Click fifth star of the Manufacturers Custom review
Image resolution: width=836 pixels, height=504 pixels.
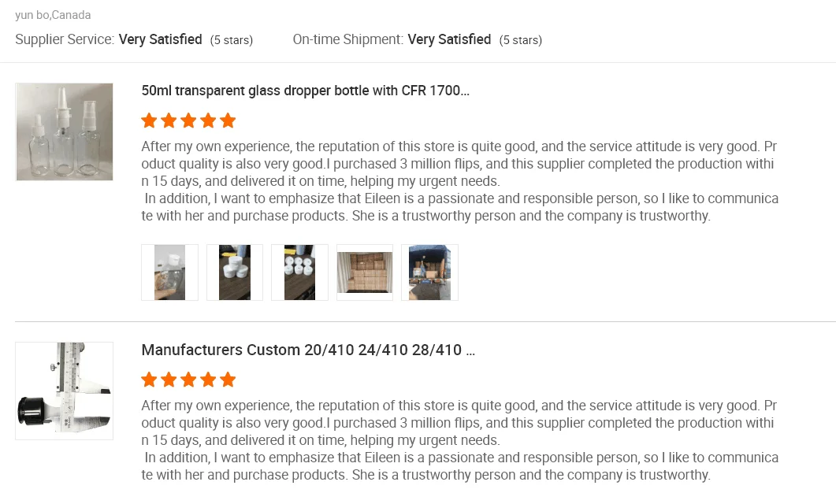click(228, 380)
